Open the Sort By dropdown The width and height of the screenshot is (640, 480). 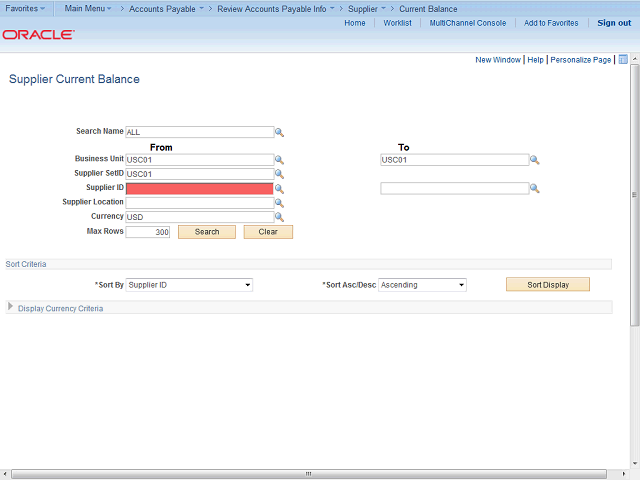(189, 285)
